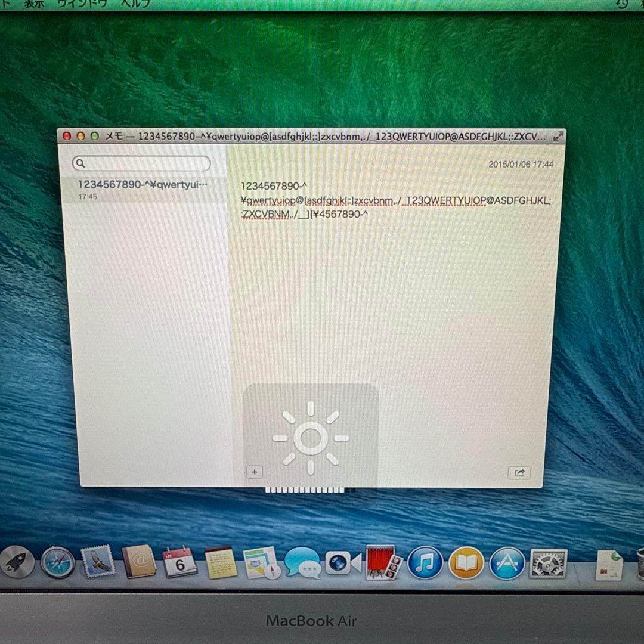Viewport: 644px width, 644px height.
Task: Click the magnifier icon in the search field
Action: coord(80,163)
